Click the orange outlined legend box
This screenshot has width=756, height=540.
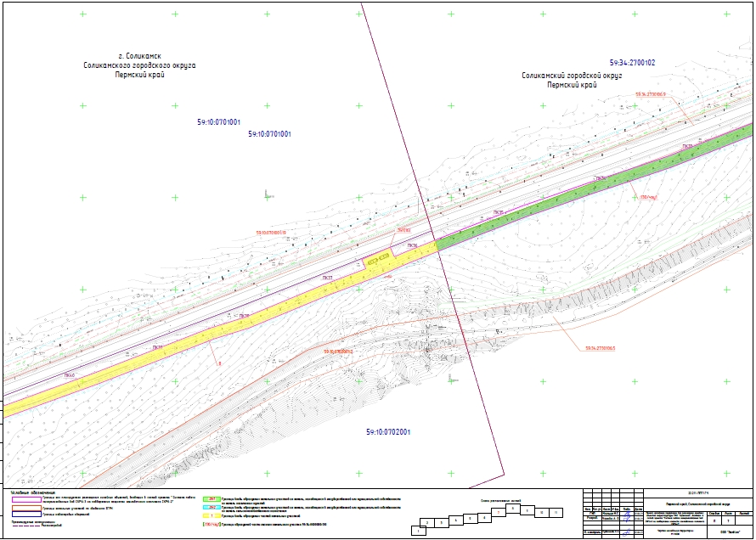point(26,509)
